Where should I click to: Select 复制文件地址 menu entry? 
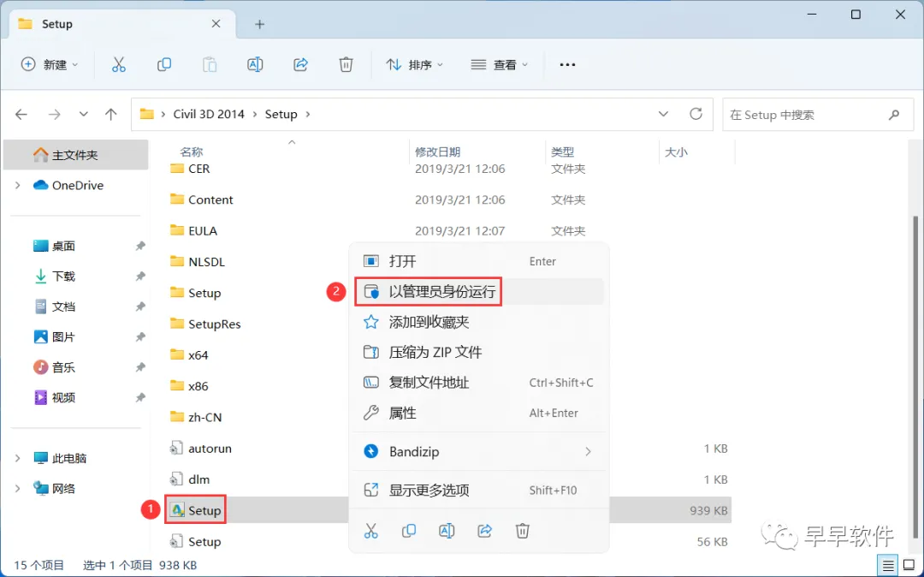click(479, 383)
